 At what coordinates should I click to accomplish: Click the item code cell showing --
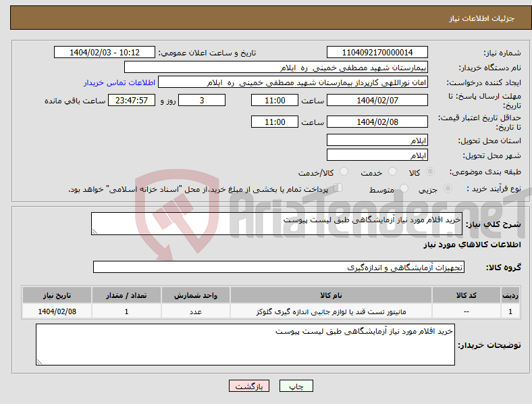467,311
